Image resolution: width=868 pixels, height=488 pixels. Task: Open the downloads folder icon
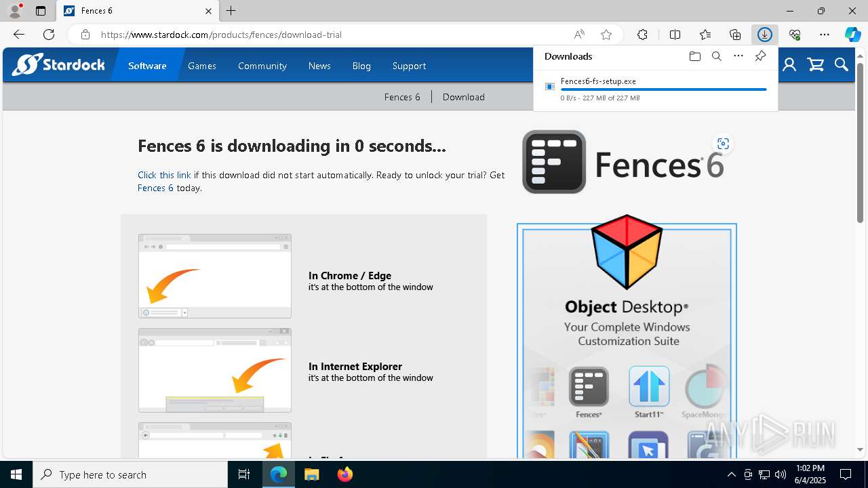point(694,56)
